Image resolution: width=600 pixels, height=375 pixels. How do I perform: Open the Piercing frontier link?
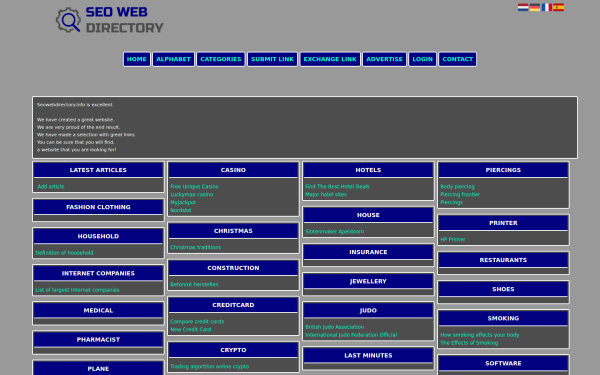tap(460, 194)
